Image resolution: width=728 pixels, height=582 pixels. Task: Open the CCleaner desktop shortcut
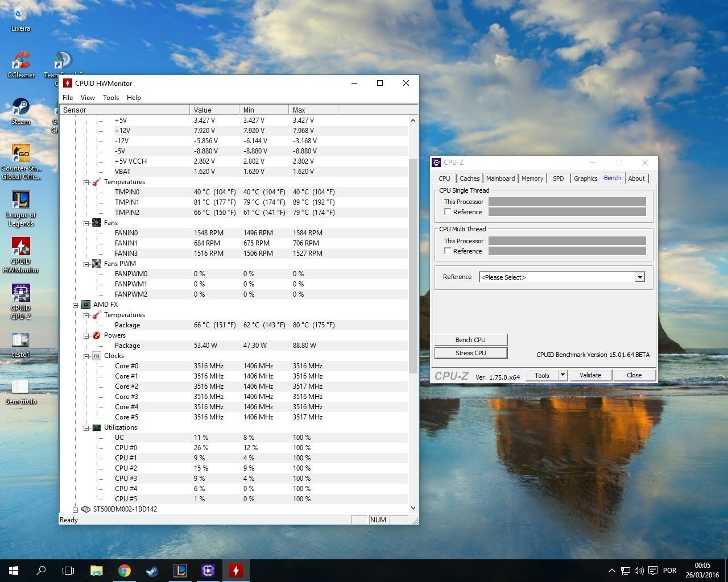tap(21, 65)
